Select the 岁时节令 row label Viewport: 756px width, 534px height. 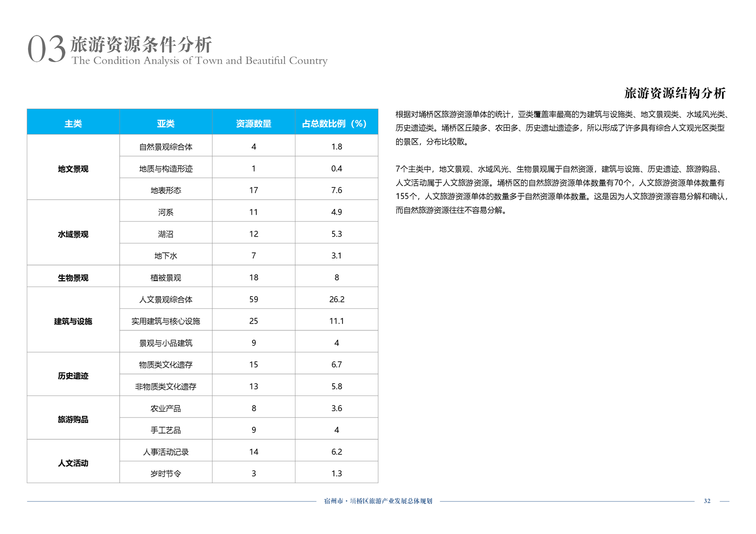pyautogui.click(x=165, y=474)
